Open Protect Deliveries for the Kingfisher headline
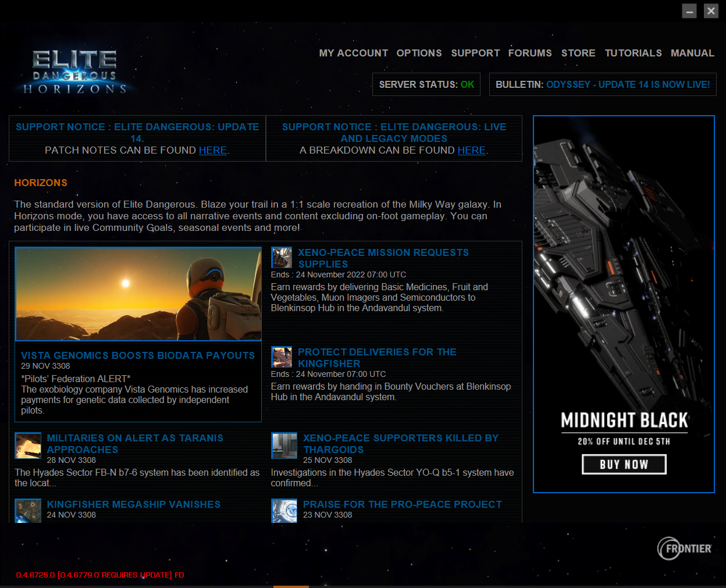The height and width of the screenshot is (588, 726). coord(377,358)
